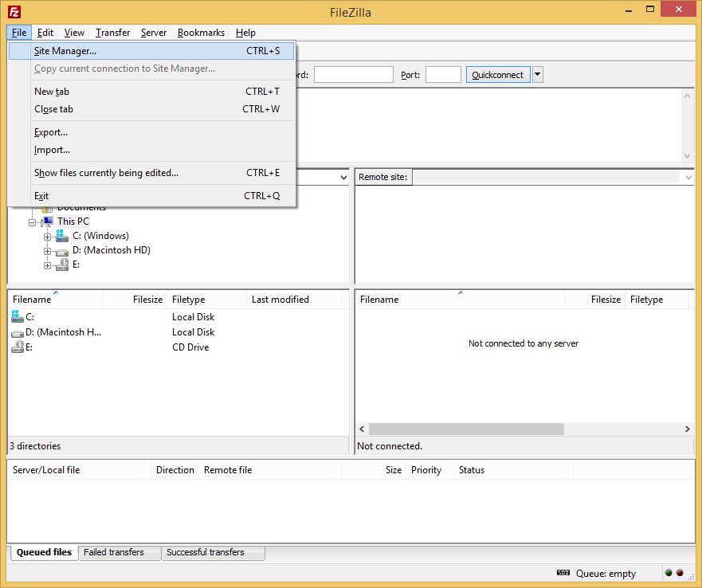Click message log scroll down arrow
The width and height of the screenshot is (702, 588).
click(x=687, y=156)
